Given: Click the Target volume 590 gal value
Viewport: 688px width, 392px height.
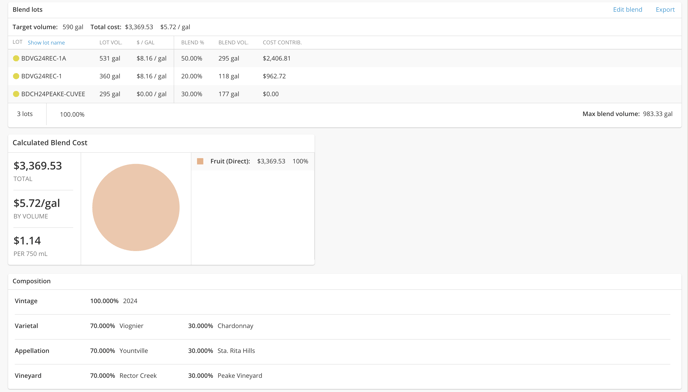Looking at the screenshot, I should pyautogui.click(x=72, y=27).
